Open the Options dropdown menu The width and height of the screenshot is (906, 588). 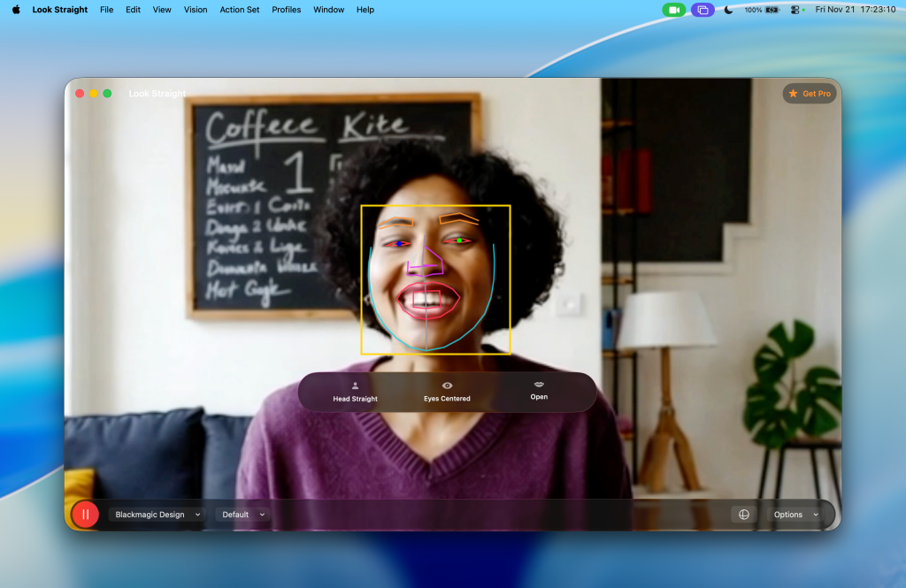(x=795, y=515)
